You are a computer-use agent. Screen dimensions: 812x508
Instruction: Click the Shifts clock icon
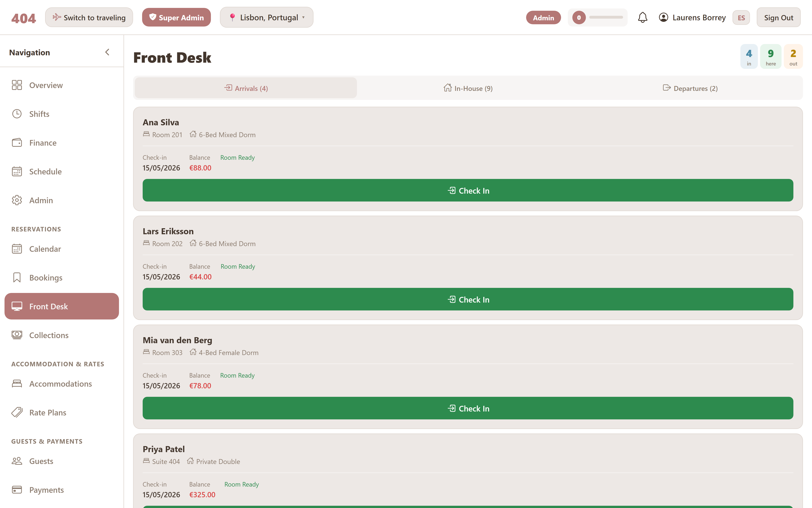click(x=17, y=114)
